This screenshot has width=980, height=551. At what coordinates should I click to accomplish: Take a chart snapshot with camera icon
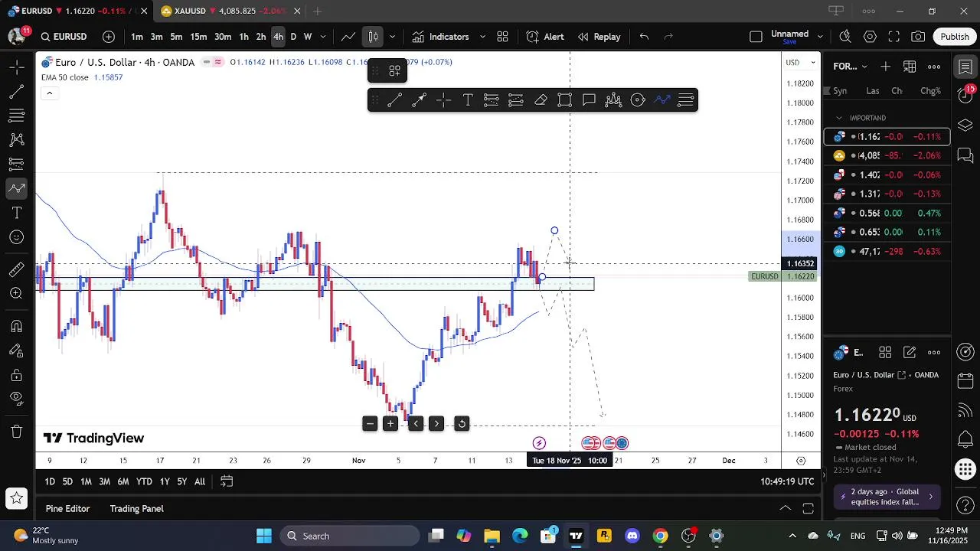[918, 37]
